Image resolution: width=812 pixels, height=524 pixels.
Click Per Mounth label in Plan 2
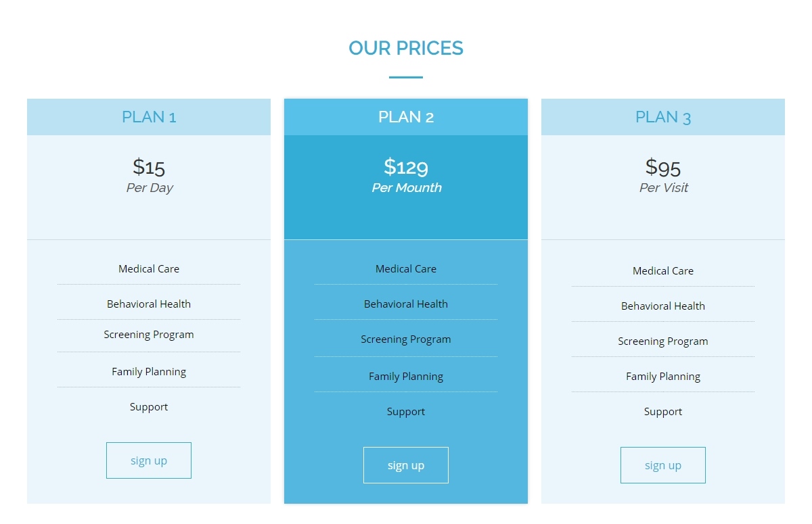point(407,188)
